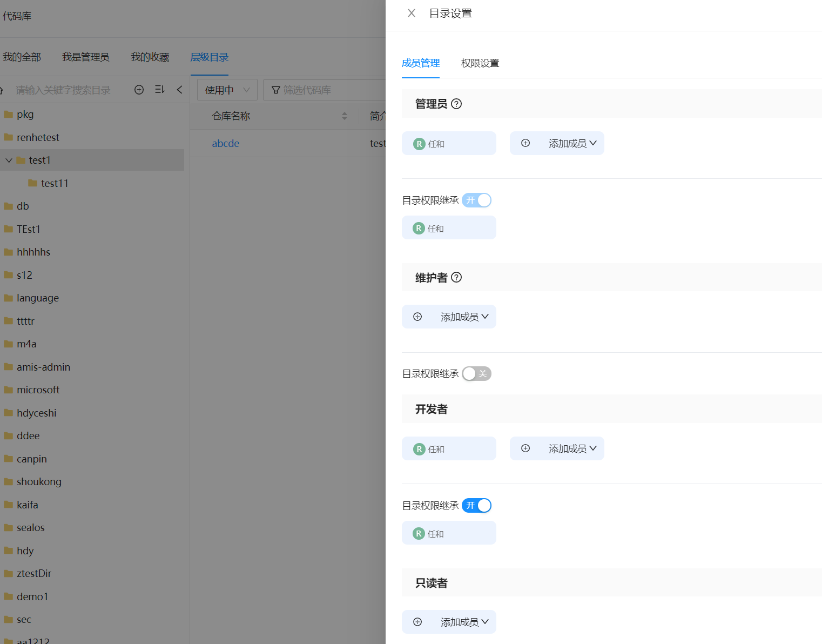Click the sort arrows on 仓库名称 column
This screenshot has width=822, height=644.
point(345,116)
